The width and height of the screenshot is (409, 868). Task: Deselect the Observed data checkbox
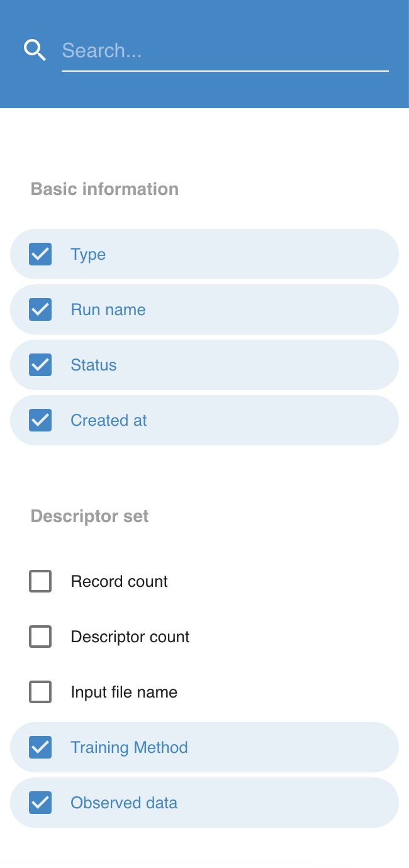(x=40, y=803)
